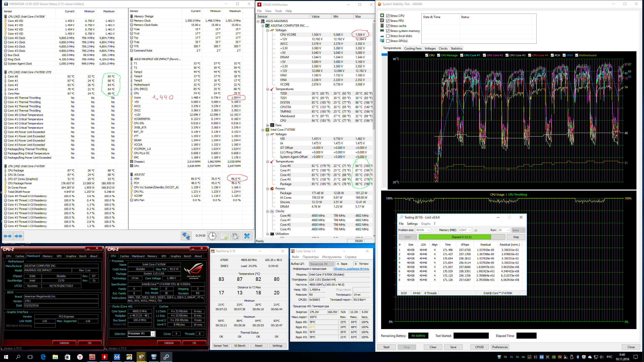Click HWiNFO expand columns arrows icon
644x362 pixels.
[8, 236]
